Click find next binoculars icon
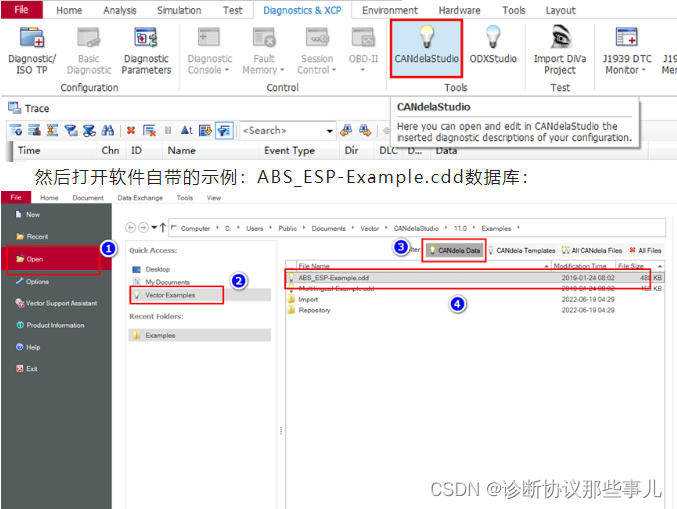The width and height of the screenshot is (677, 509). pyautogui.click(x=365, y=130)
